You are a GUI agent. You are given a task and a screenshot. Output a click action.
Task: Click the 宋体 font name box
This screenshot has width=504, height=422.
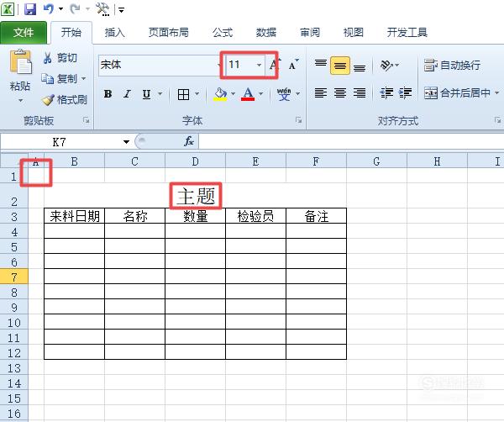point(158,65)
